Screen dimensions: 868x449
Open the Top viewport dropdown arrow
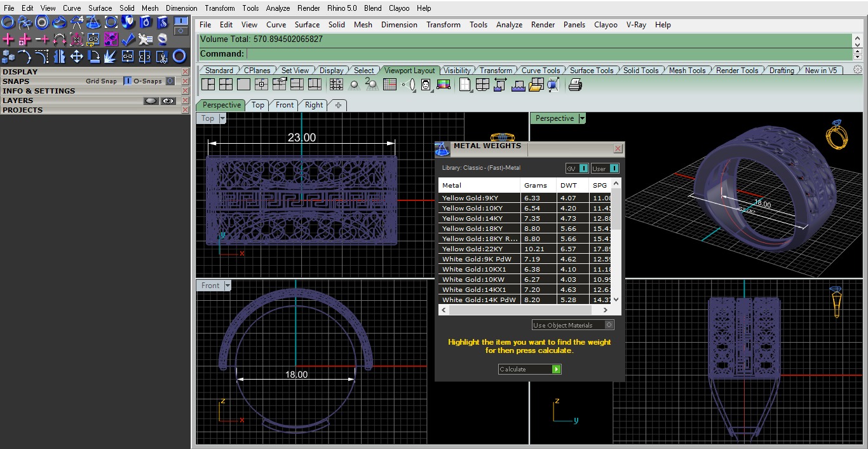[222, 118]
